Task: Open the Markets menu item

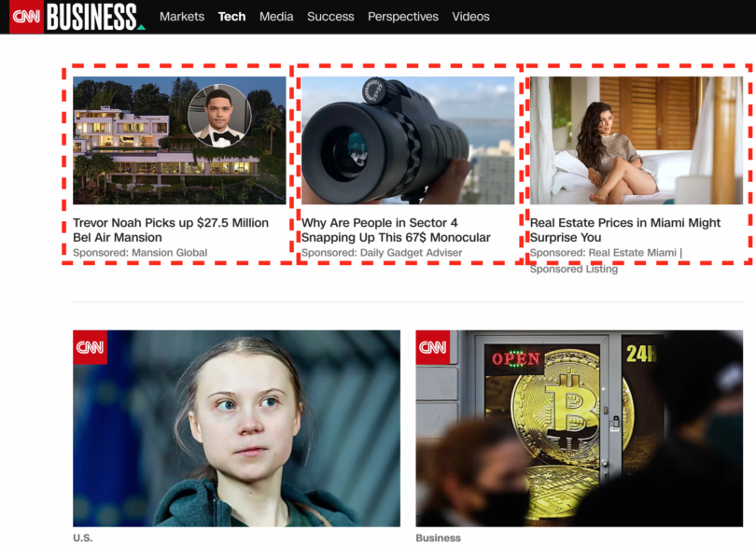Action: (x=182, y=17)
